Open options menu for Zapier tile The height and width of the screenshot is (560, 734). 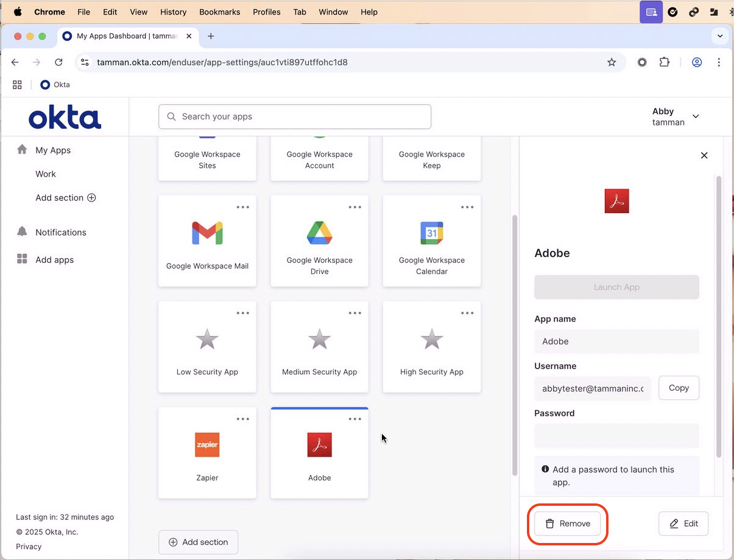click(243, 419)
